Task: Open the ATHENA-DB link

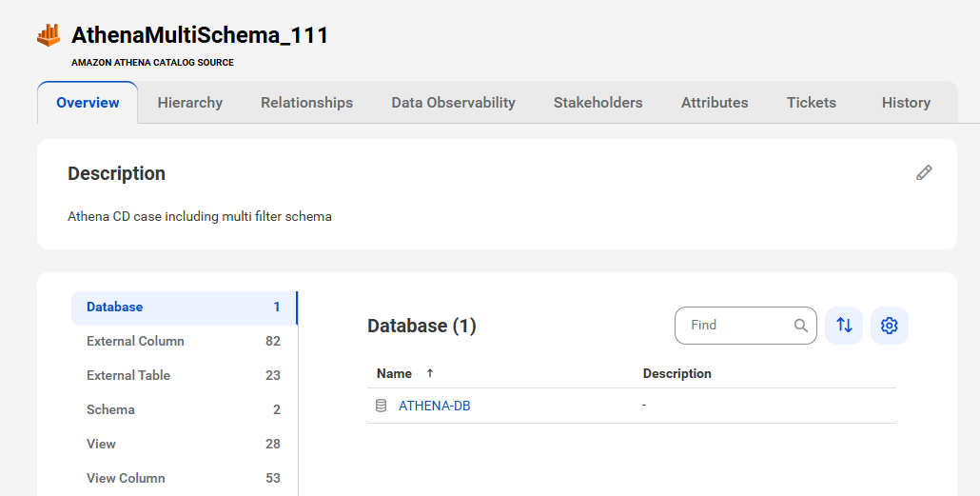Action: (435, 406)
